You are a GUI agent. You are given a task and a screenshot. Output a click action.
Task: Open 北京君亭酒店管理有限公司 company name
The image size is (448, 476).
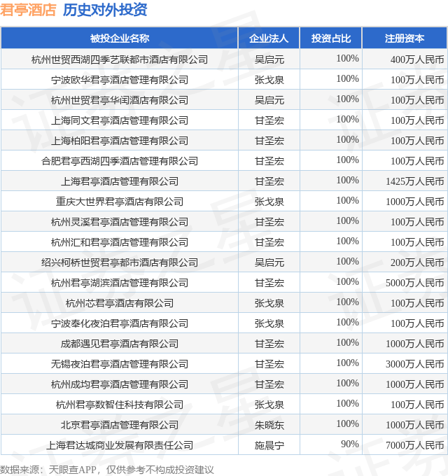click(x=120, y=425)
